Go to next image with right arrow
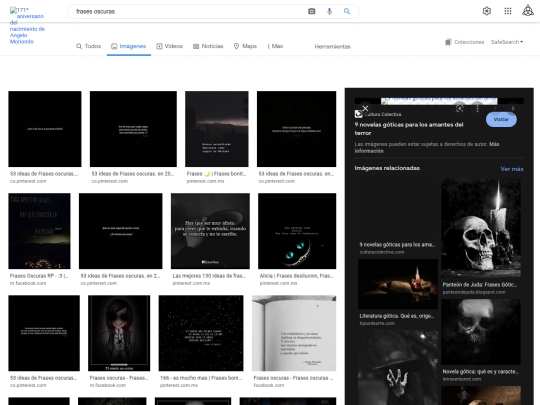This screenshot has height=405, width=540. (x=513, y=108)
